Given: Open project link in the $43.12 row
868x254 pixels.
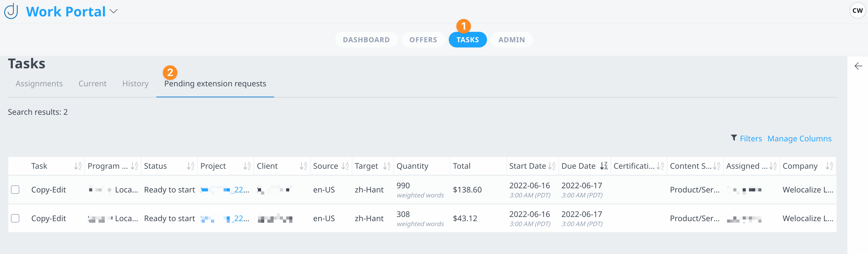Looking at the screenshot, I should pos(225,219).
